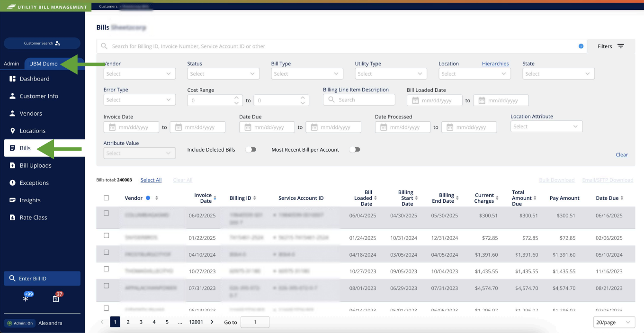The width and height of the screenshot is (644, 333).
Task: Check the select-all header checkbox
Action: coord(107,198)
